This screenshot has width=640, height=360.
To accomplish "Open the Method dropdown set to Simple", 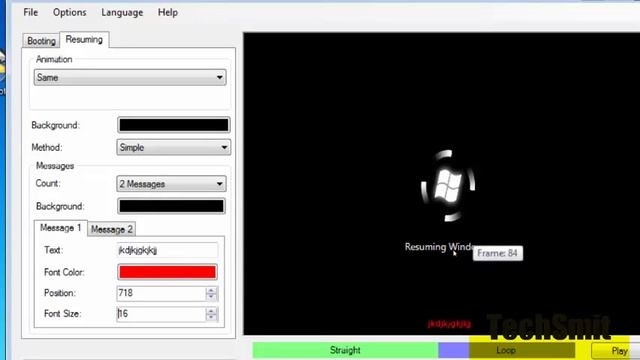I will pyautogui.click(x=173, y=147).
